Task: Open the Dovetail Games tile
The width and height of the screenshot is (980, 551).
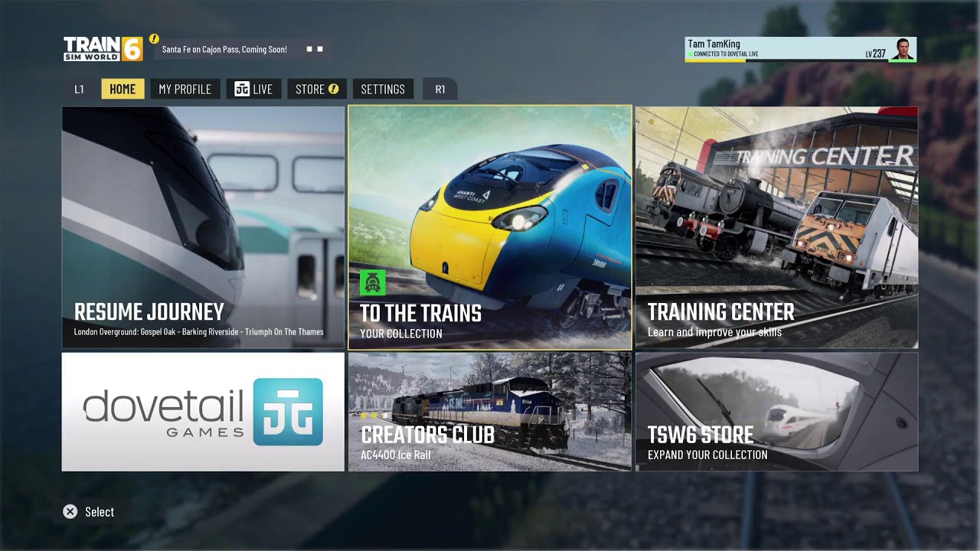Action: click(203, 412)
